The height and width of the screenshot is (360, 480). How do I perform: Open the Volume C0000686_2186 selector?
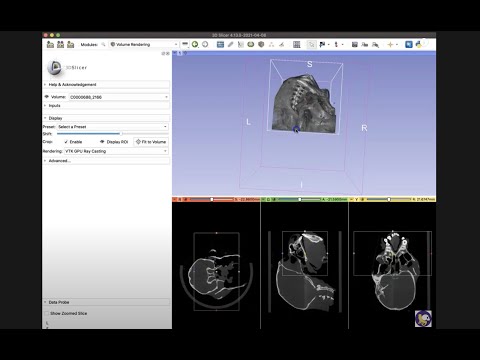click(119, 97)
